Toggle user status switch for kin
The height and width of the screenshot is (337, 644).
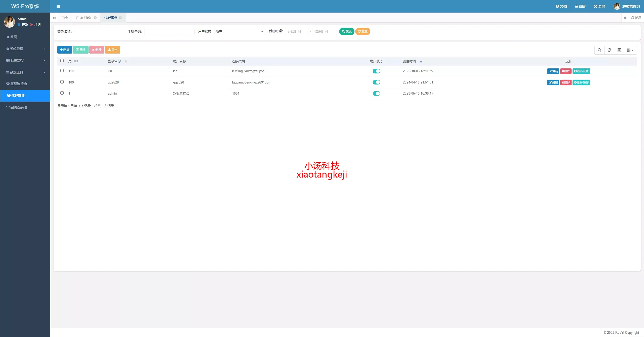(x=376, y=71)
